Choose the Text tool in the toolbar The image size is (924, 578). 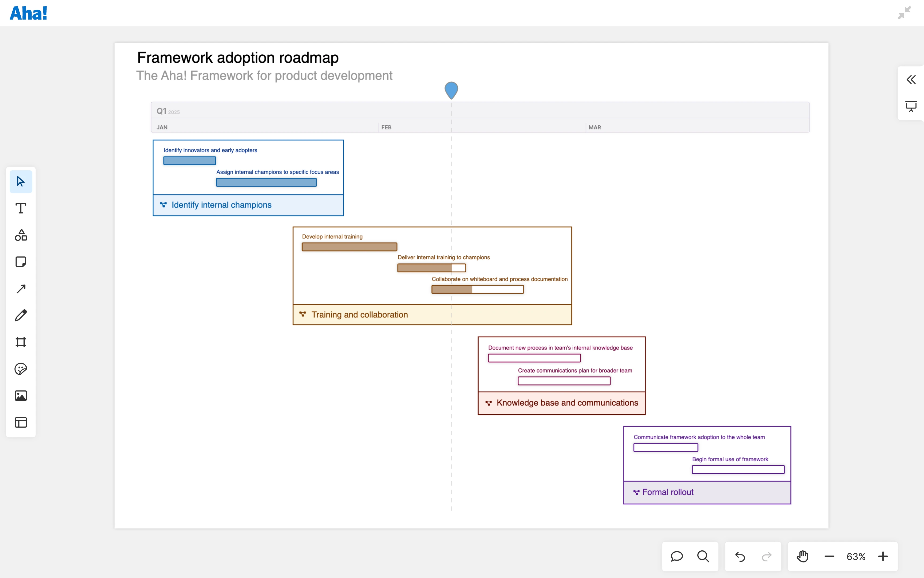pos(21,208)
